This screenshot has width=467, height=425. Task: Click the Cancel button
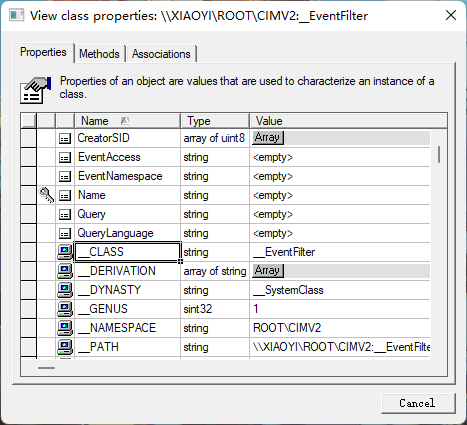[418, 403]
